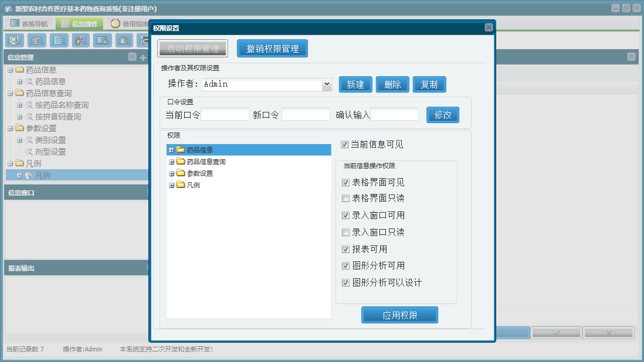
Task: Select 剂型设置 in left sidebar tree
Action: (50, 152)
